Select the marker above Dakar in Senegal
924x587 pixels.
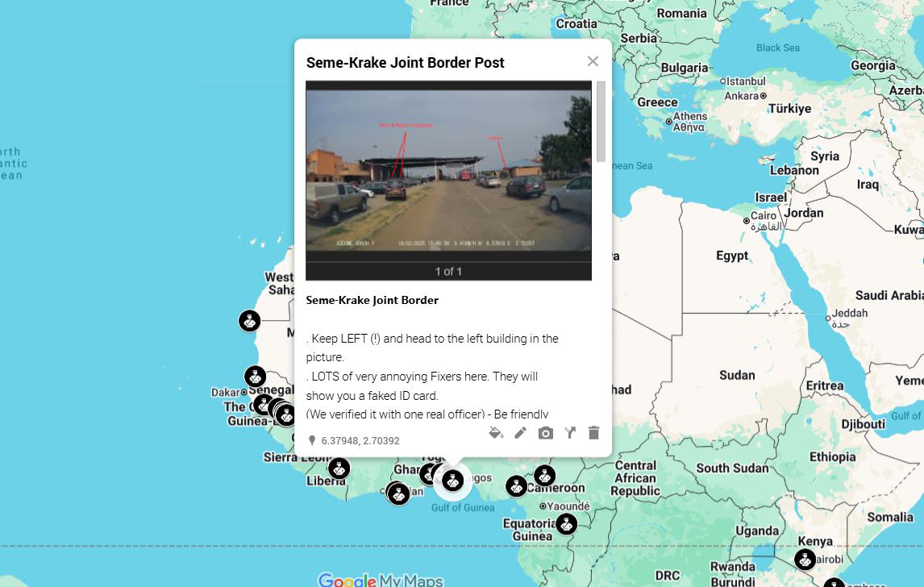(255, 376)
